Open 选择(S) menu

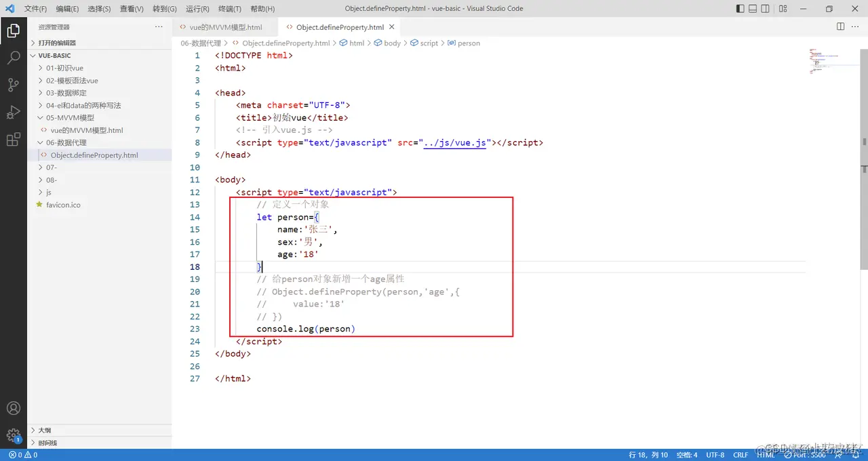tap(99, 9)
